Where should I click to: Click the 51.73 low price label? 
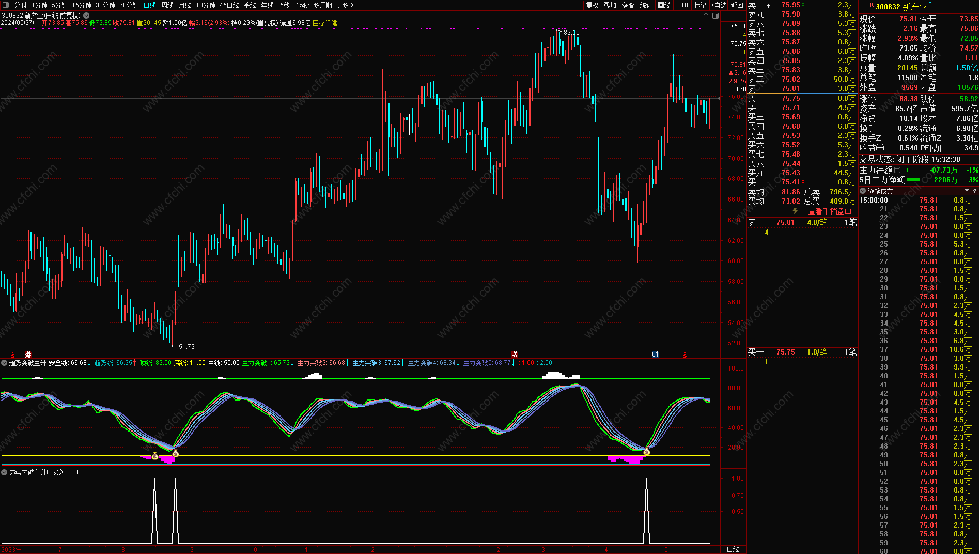[x=186, y=347]
